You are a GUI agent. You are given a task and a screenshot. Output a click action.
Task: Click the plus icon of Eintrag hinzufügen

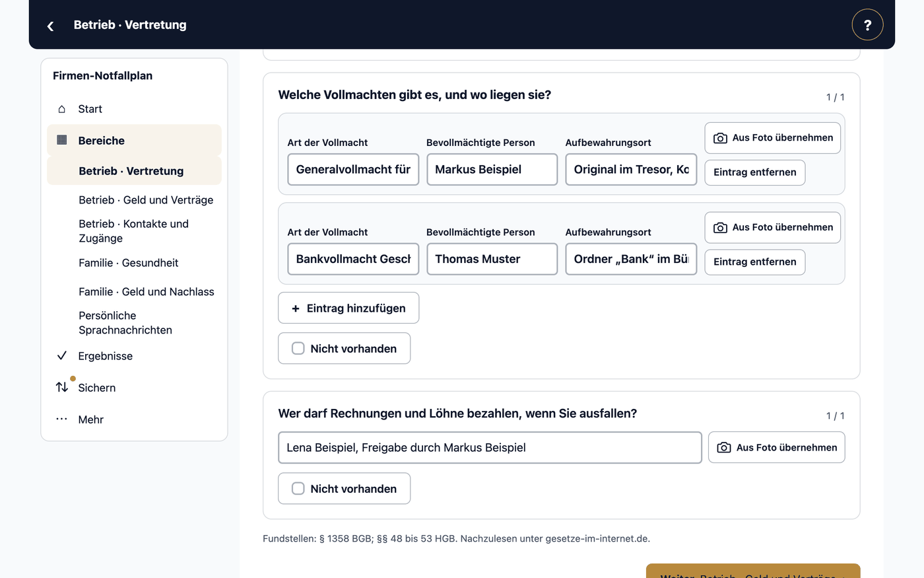(x=296, y=308)
